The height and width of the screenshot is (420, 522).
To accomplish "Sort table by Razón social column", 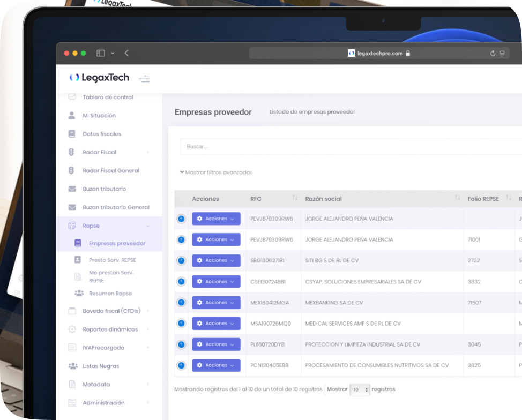I will (x=457, y=198).
